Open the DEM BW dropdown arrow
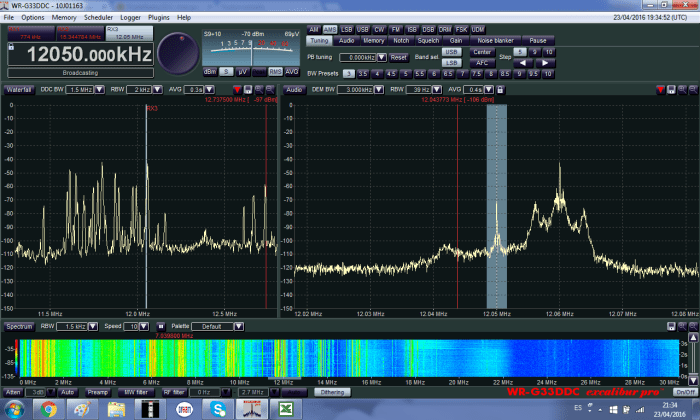Image resolution: width=700 pixels, height=420 pixels. tap(377, 89)
